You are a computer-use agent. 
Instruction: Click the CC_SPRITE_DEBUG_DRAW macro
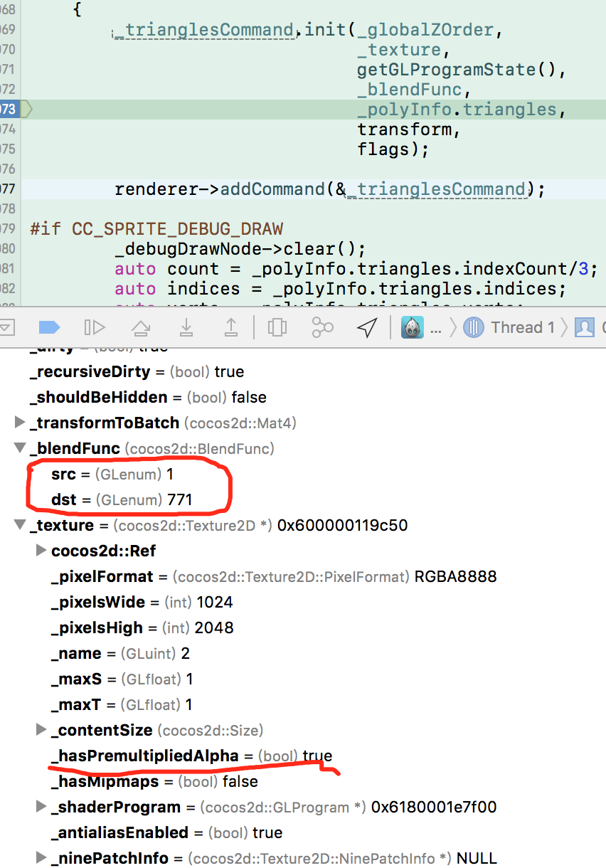pos(177,229)
